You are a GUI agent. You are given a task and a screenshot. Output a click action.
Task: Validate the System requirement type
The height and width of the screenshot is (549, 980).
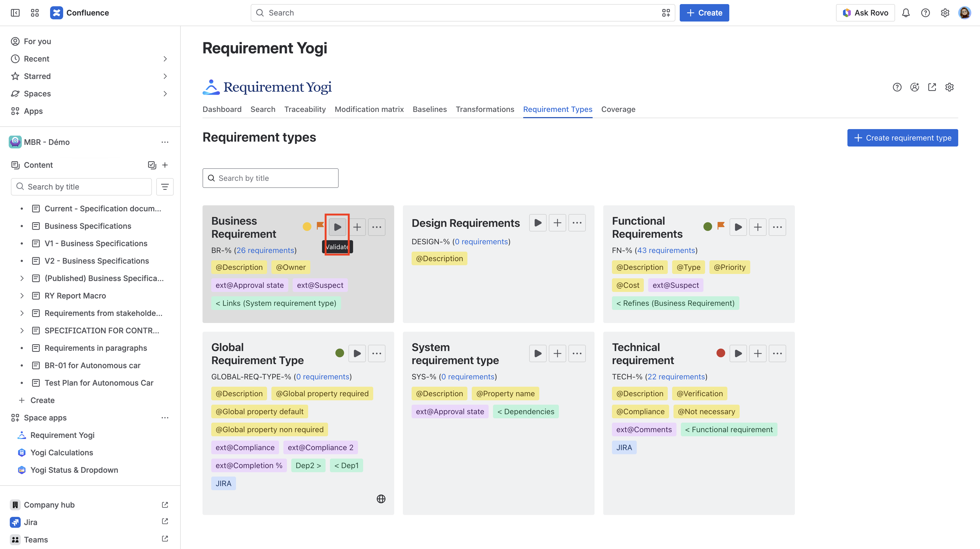pos(538,353)
